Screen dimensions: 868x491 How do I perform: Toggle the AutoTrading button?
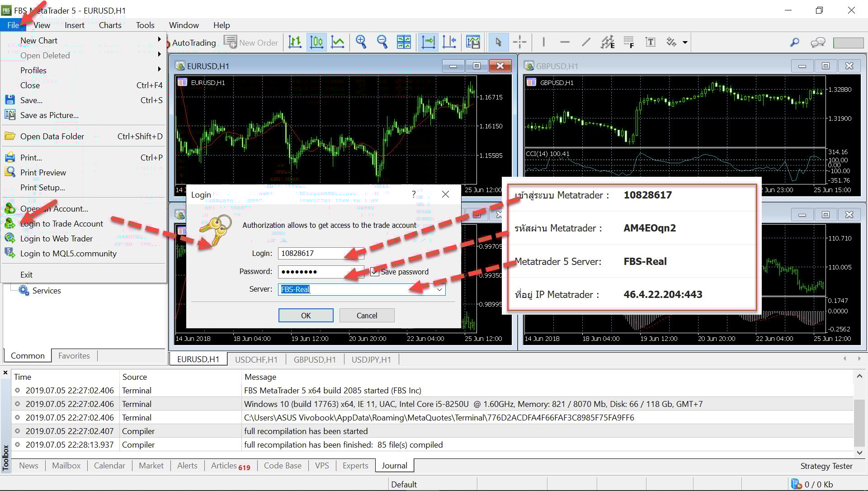[192, 42]
